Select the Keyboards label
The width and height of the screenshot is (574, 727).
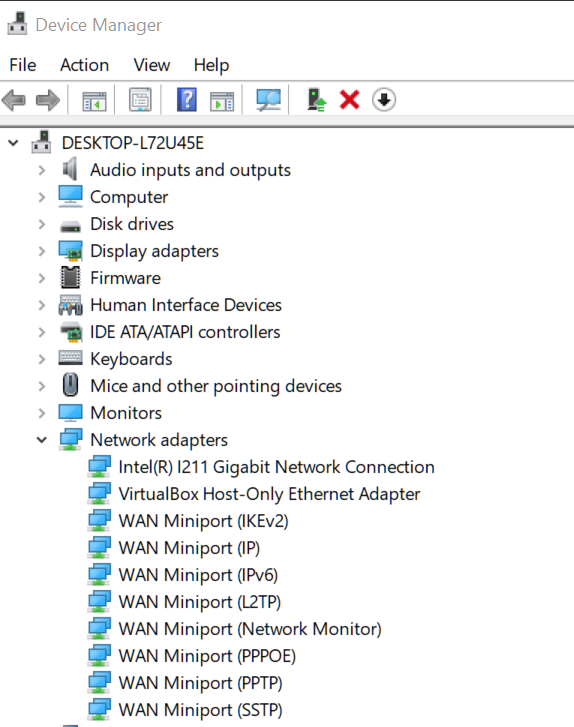tap(131, 359)
